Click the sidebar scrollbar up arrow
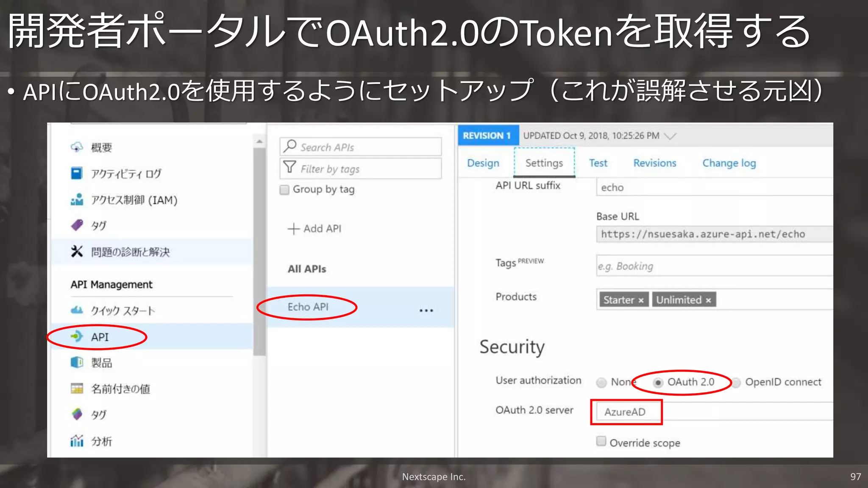 click(259, 141)
